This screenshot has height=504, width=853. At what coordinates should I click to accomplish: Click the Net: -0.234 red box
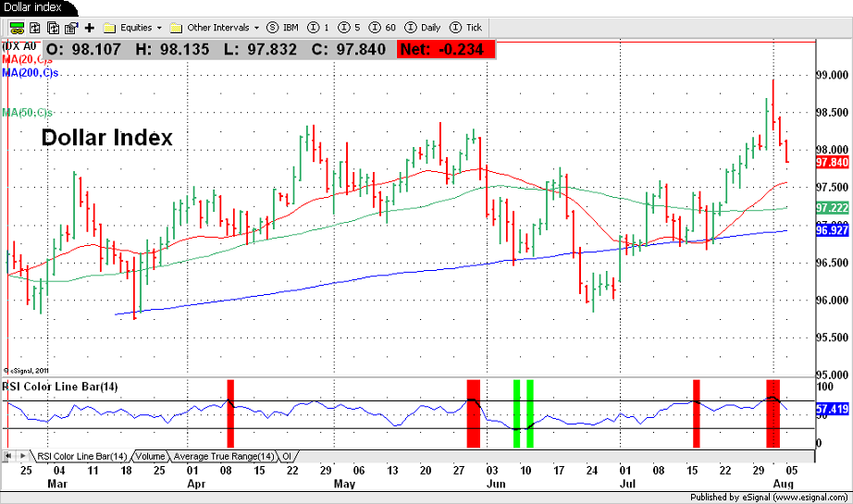click(446, 50)
